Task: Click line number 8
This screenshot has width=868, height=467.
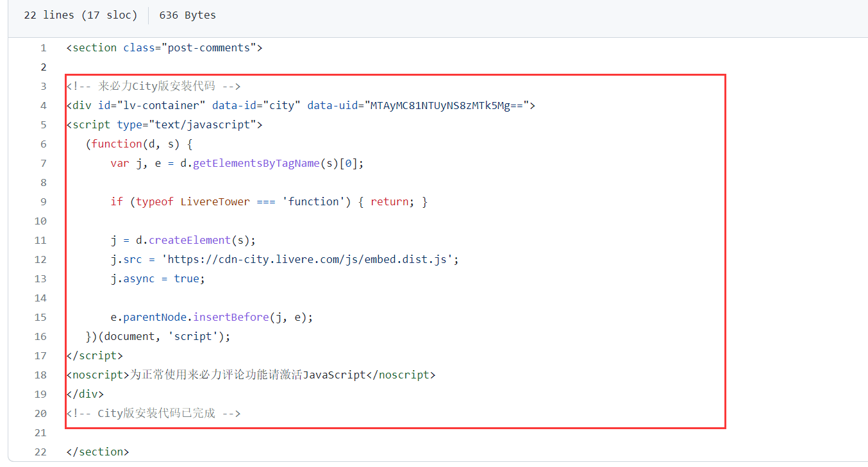Action: click(x=44, y=182)
